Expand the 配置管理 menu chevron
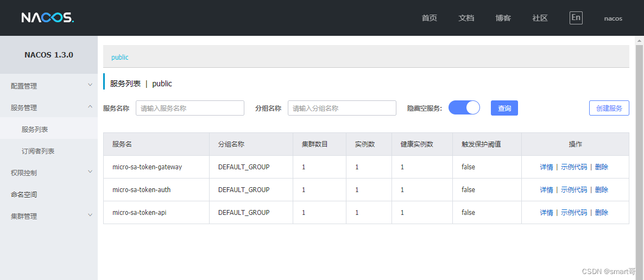This screenshot has height=280, width=644. tap(90, 85)
